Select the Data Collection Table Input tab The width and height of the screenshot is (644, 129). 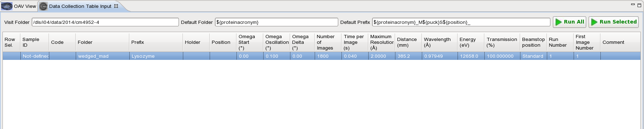[x=80, y=6]
